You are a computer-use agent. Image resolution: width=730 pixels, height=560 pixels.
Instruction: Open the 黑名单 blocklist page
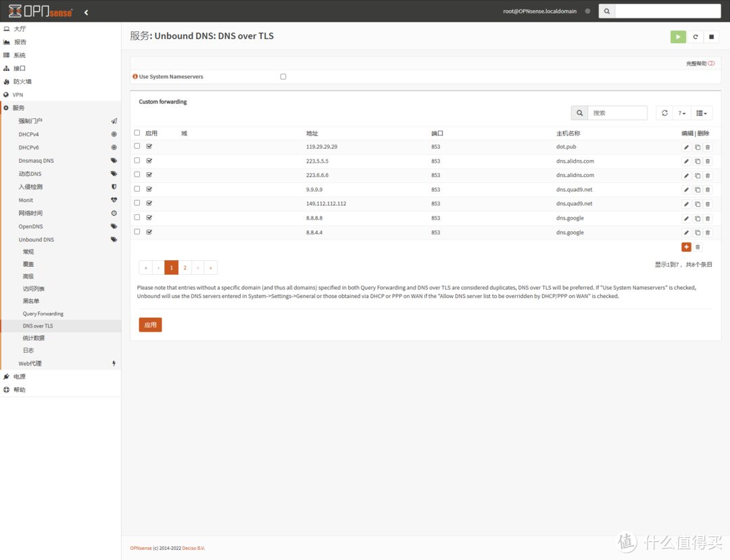coord(30,301)
